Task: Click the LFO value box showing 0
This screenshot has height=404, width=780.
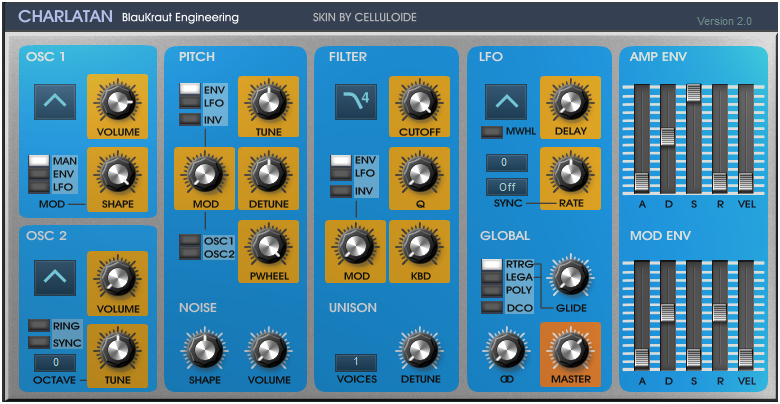Action: tap(506, 163)
